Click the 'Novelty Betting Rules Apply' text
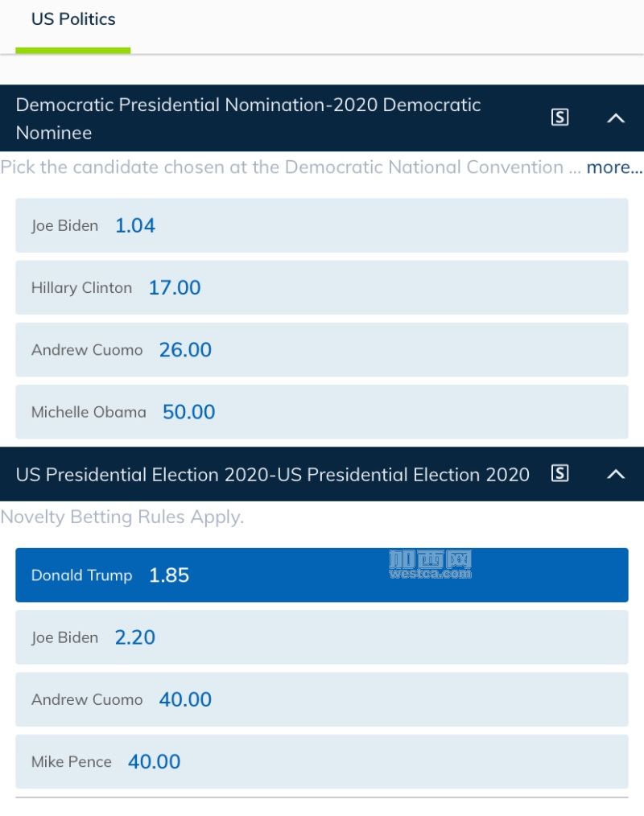644x816 pixels. pyautogui.click(x=122, y=517)
